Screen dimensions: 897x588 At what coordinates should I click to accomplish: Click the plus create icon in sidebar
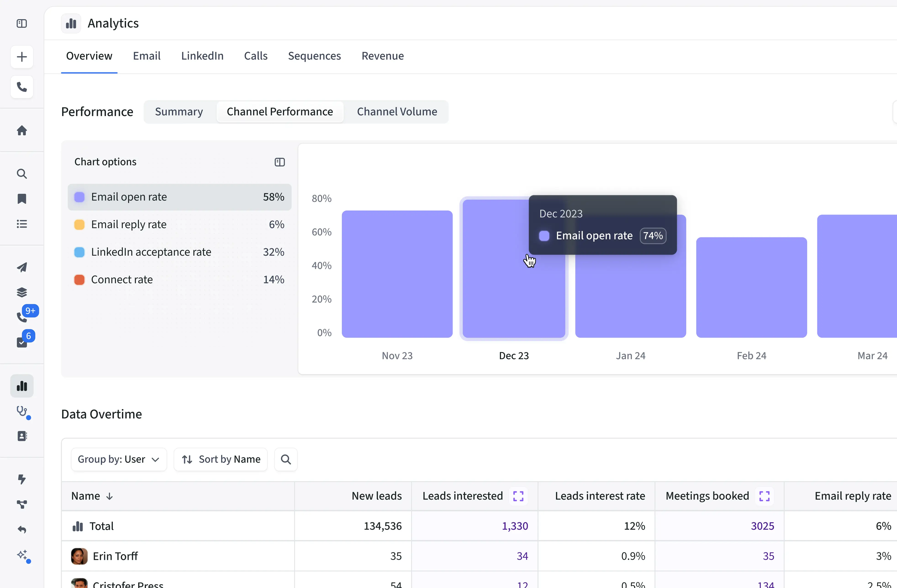coord(22,57)
